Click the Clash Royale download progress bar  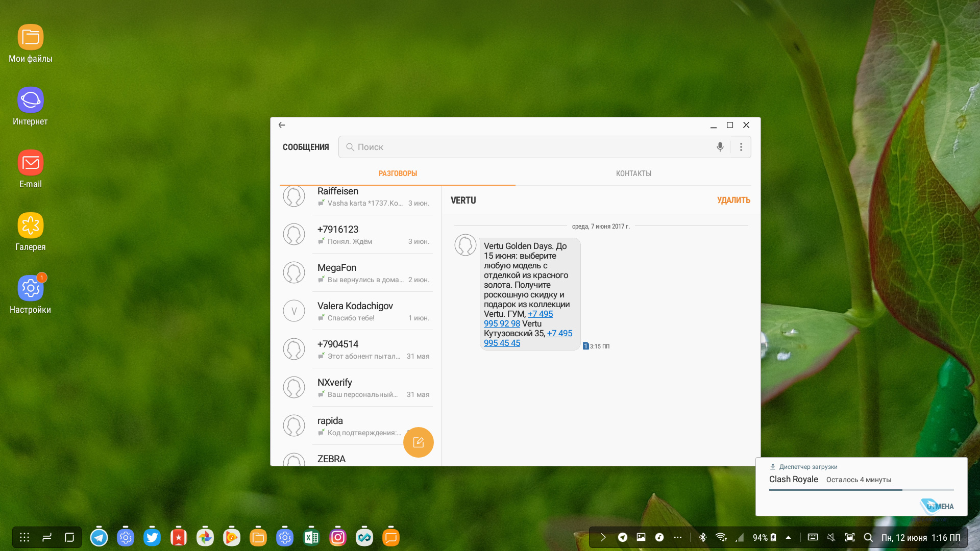pyautogui.click(x=862, y=490)
